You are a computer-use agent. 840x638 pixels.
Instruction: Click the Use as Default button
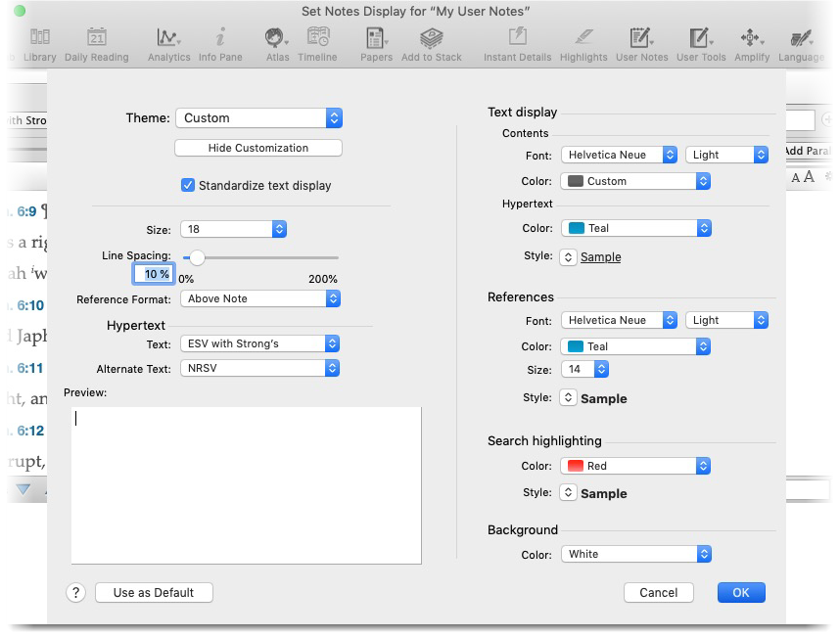[x=154, y=592]
